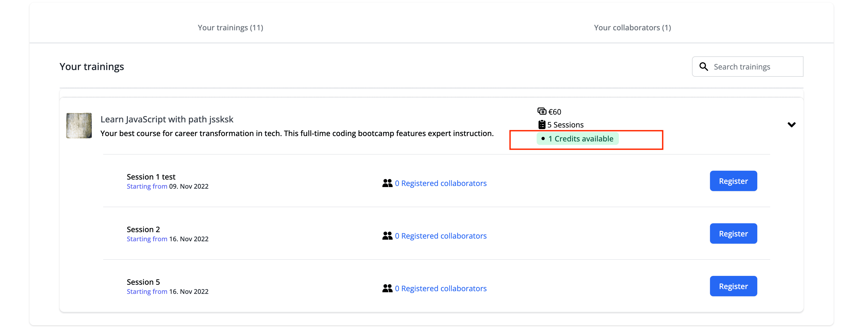Screen dimensions: 868x336
Task: Click the collaborators icon for Session 2
Action: 387,236
